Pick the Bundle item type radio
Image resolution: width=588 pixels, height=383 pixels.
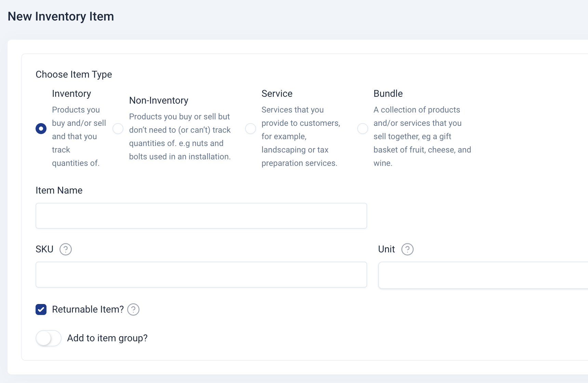(362, 129)
